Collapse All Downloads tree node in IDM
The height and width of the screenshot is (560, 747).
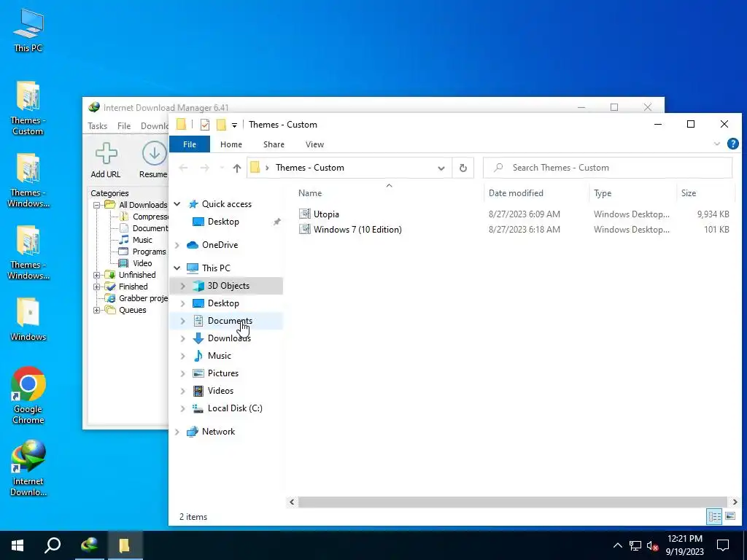97,205
